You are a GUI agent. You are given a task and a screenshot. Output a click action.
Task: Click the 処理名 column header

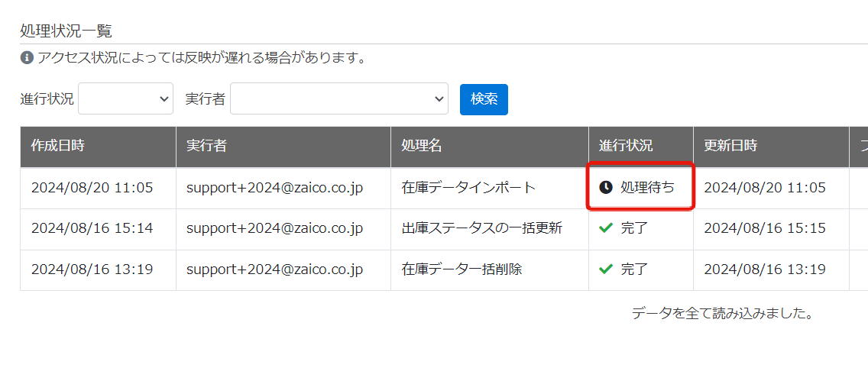coord(490,147)
